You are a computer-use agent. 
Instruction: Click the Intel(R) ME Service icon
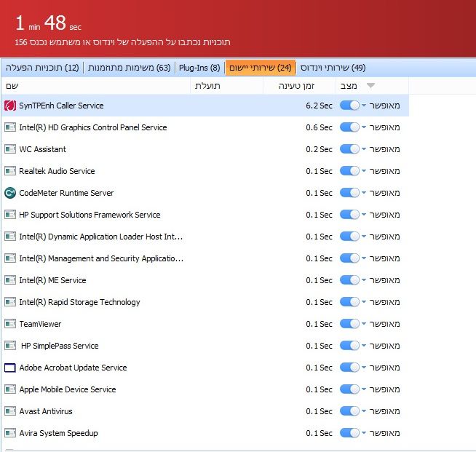click(x=10, y=280)
